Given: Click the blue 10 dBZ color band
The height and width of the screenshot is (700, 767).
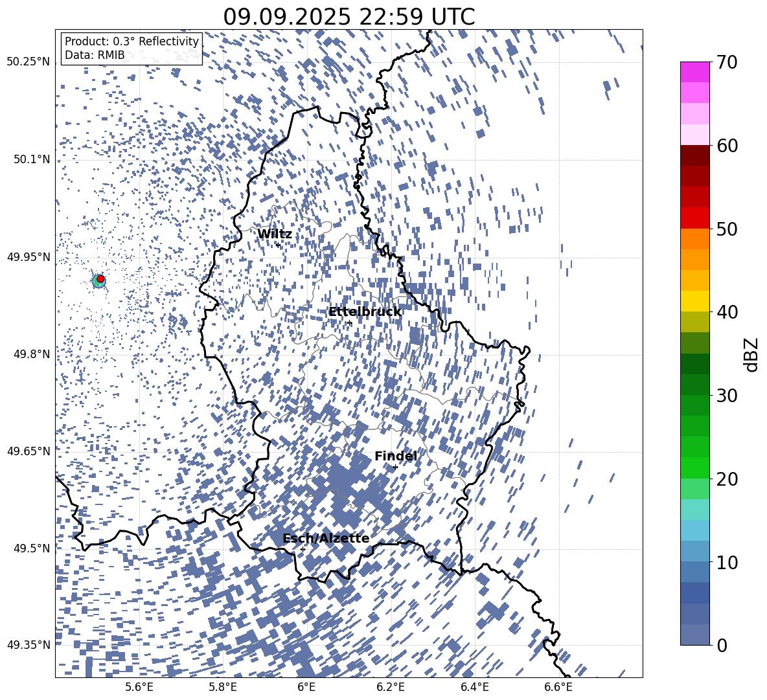Looking at the screenshot, I should point(694,551).
